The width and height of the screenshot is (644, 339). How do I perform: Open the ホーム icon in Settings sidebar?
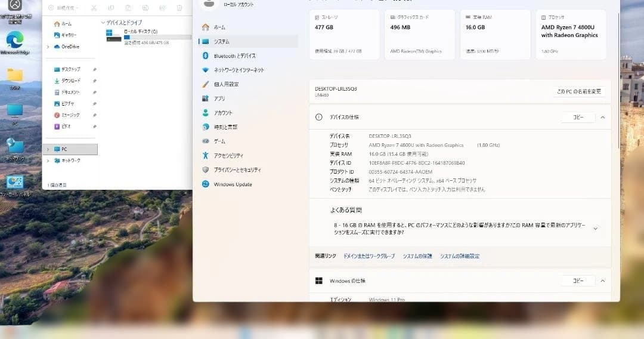pos(206,27)
